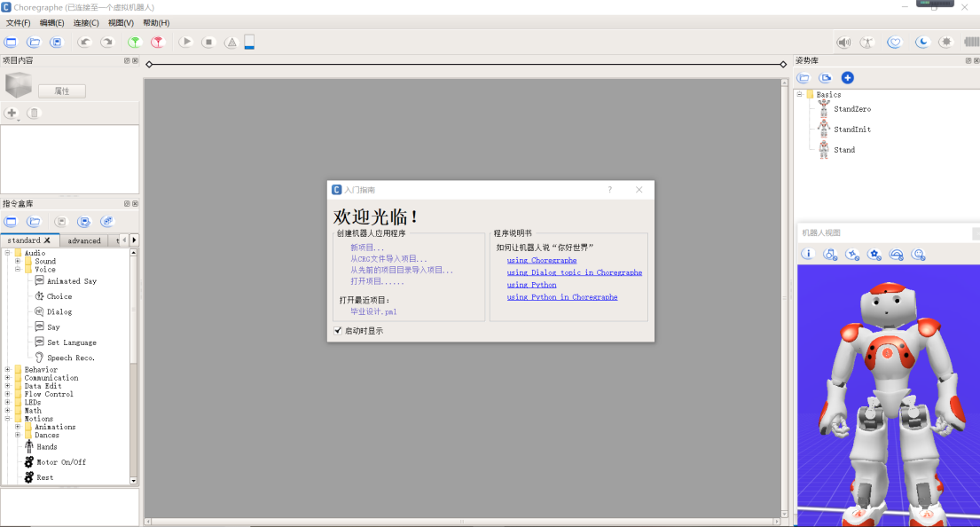980x527 pixels.
Task: Click the moon rest icon
Action: [922, 42]
